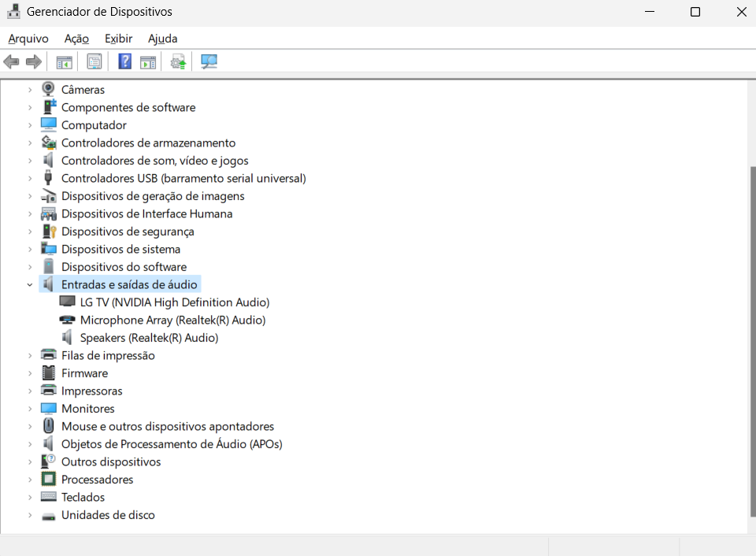Click the Update driver toolbar icon
This screenshot has width=756, height=556.
(179, 61)
